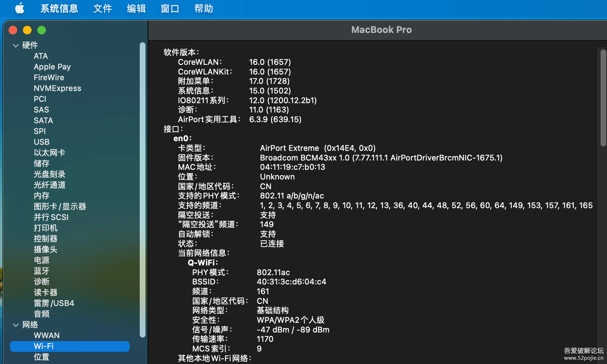Select FireWire in the sidebar
The height and width of the screenshot is (364, 607).
49,78
